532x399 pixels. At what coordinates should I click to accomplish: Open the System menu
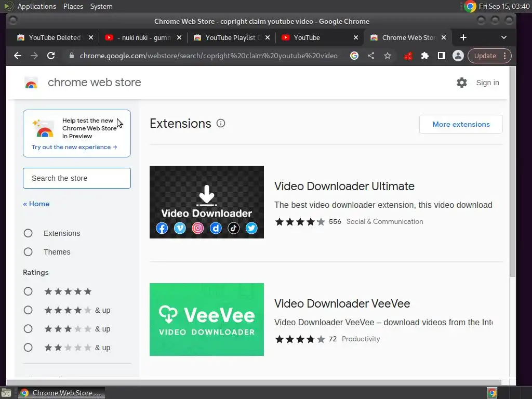pyautogui.click(x=101, y=6)
